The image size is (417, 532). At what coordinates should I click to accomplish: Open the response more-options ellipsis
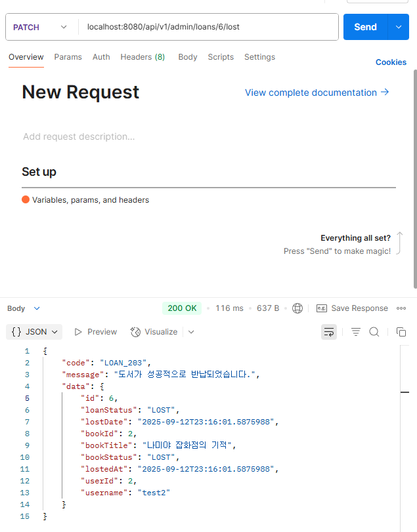[x=401, y=308]
